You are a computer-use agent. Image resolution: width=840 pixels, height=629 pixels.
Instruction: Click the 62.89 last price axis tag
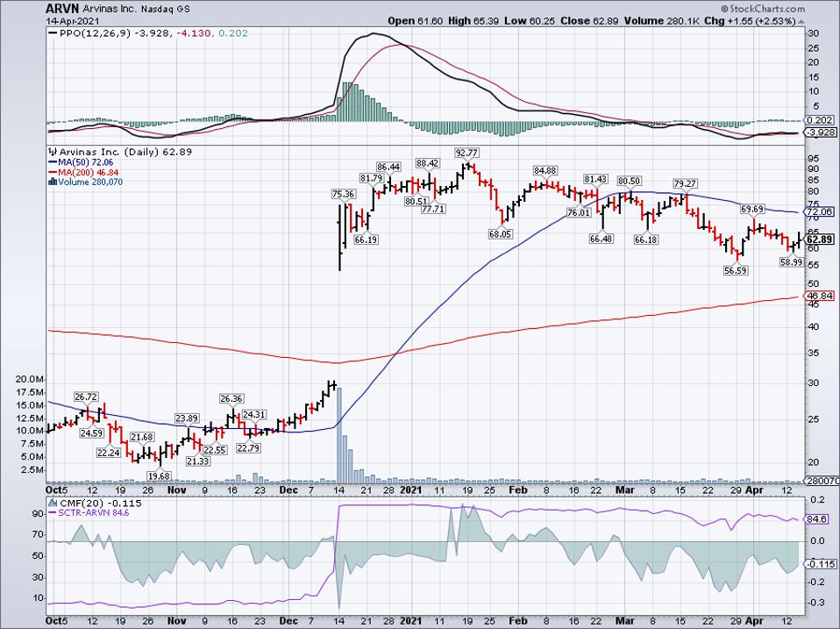point(820,239)
